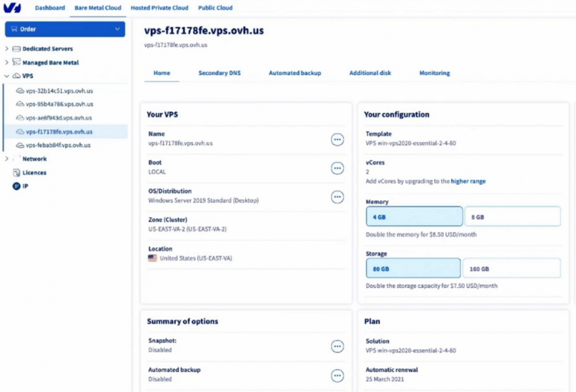
Task: Open the ellipsis menu for Snapshot option
Action: 337,346
